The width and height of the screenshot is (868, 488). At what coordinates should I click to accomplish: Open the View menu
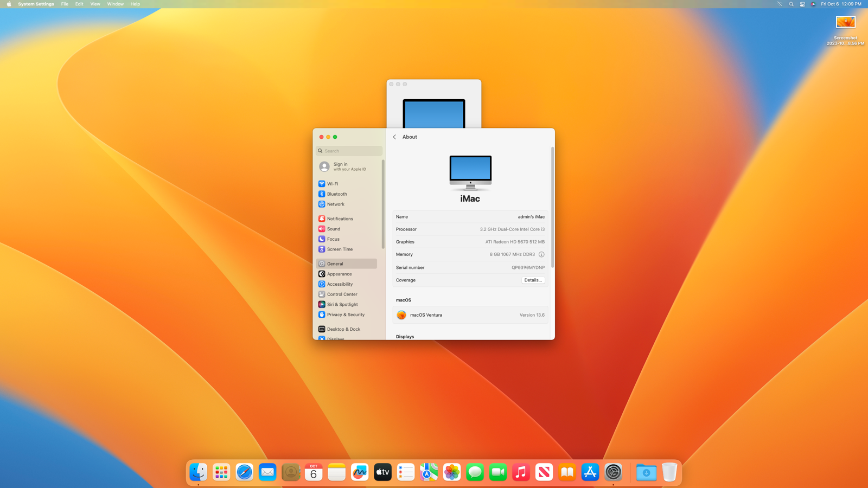[x=95, y=4]
